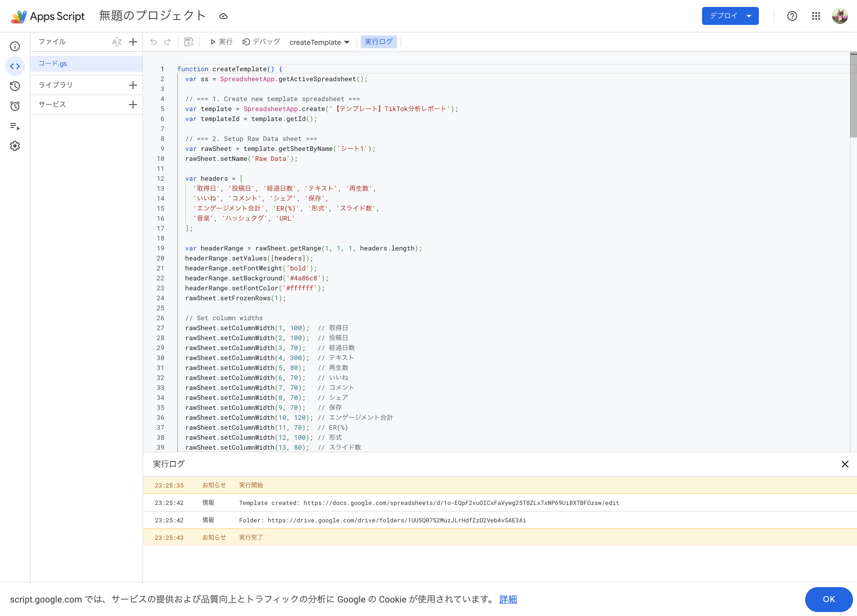This screenshot has height=616, width=857.
Task: Open the Overview info icon in sidebar
Action: [x=15, y=46]
